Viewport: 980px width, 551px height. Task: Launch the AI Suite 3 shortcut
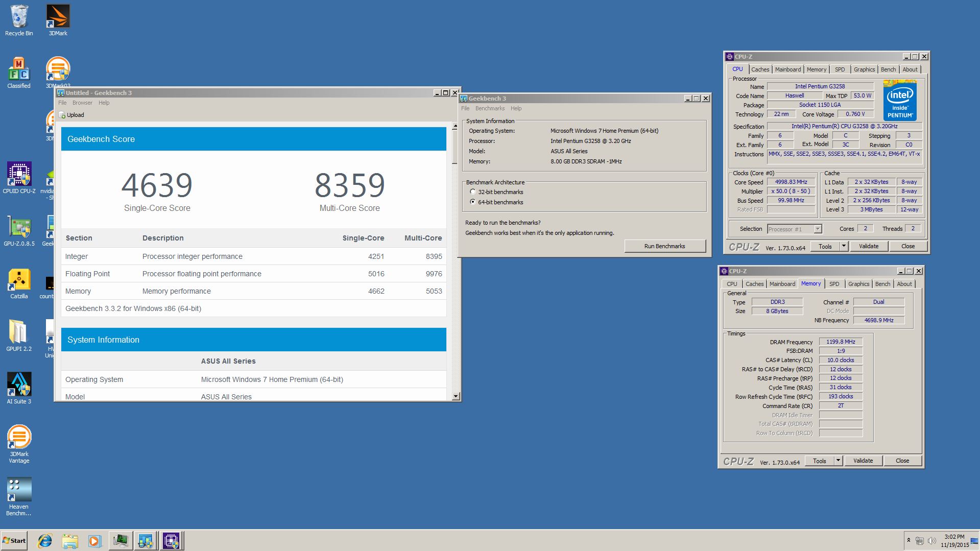tap(19, 389)
